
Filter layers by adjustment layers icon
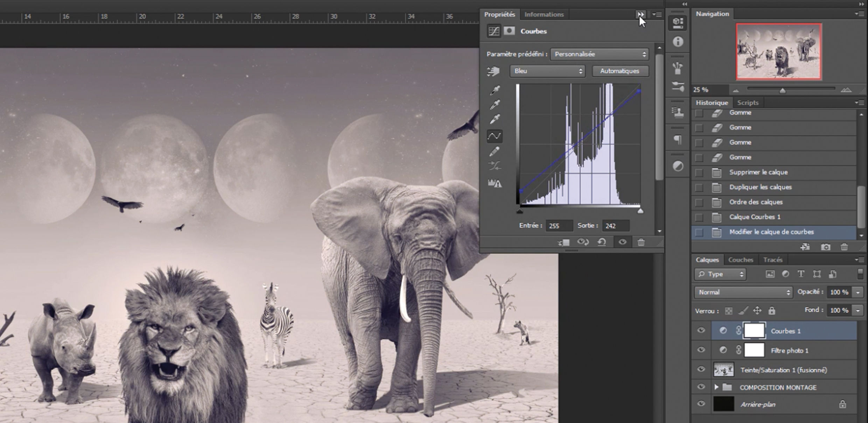786,274
